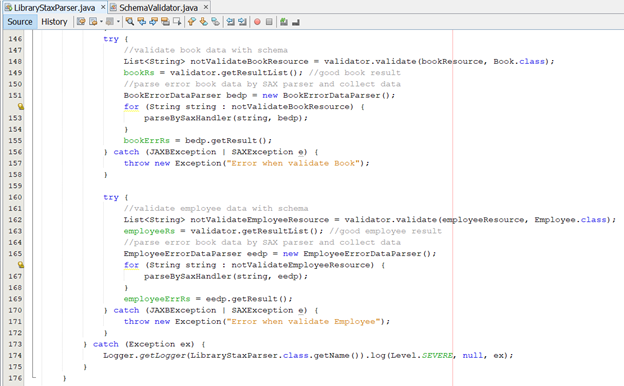Click the Java file icon on SchemaValidator tab
This screenshot has width=624, height=386.
tap(113, 7)
